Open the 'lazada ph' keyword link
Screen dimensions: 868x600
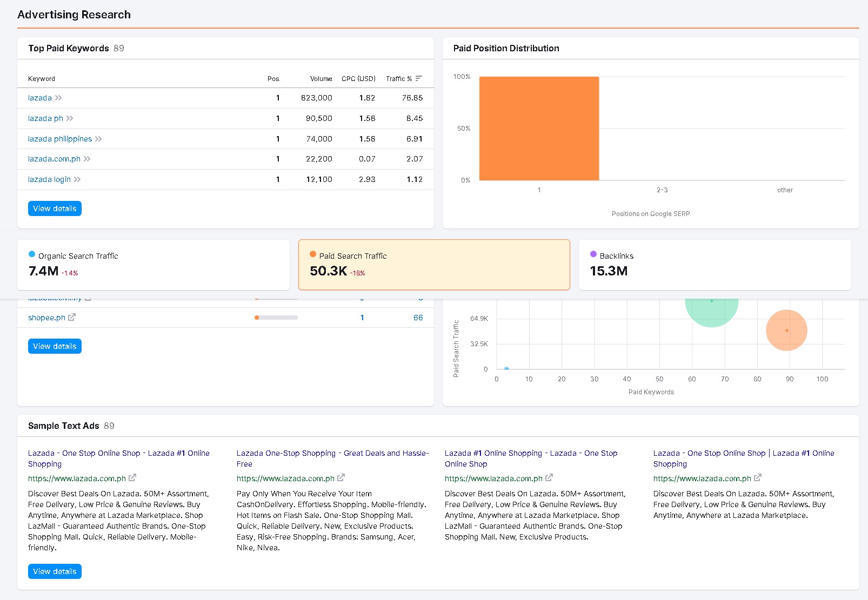click(45, 118)
